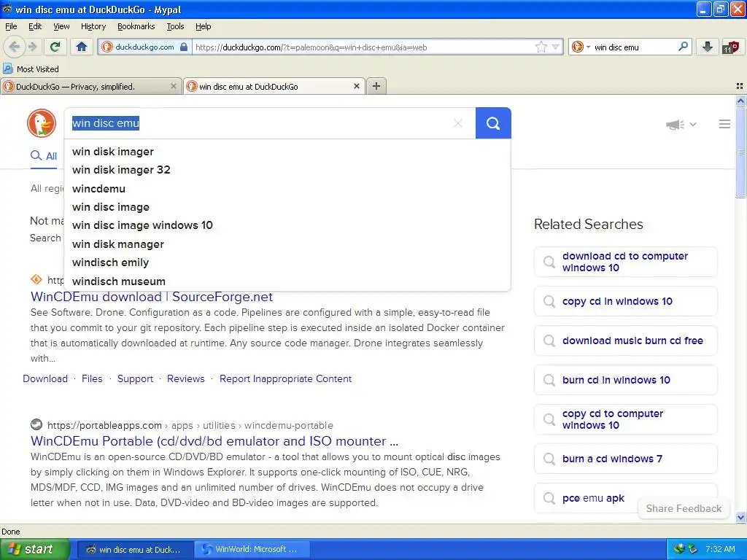Choose the 'win disk imager 32' suggestion
The height and width of the screenshot is (560, 747).
tap(287, 170)
